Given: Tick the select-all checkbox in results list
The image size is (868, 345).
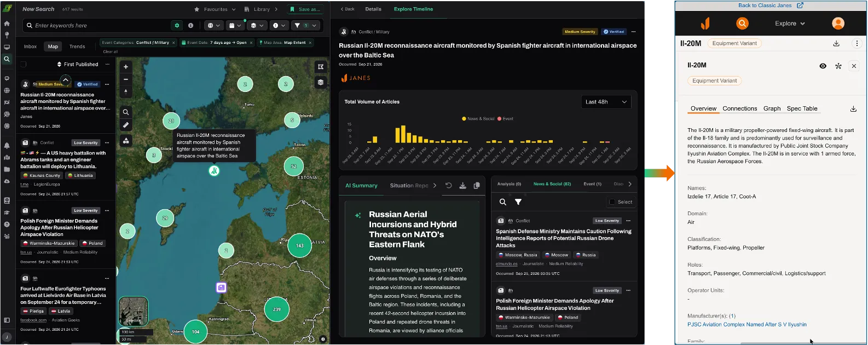Looking at the screenshot, I should [x=23, y=64].
